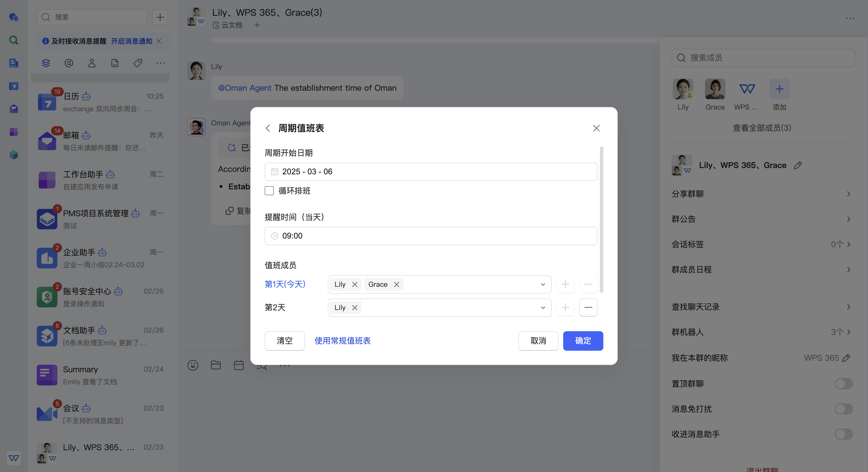
Task: Select the @mentions filter icon
Action: [69, 63]
